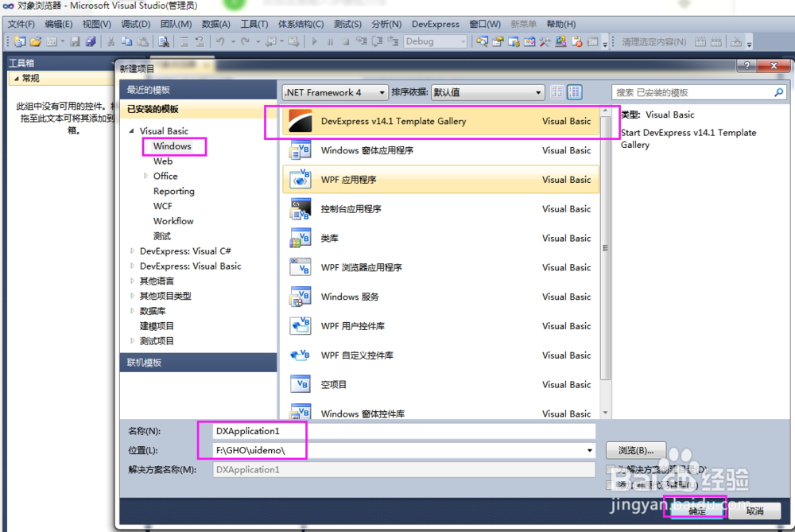The image size is (795, 532).
Task: Click the 确定 OK button
Action: tap(697, 511)
